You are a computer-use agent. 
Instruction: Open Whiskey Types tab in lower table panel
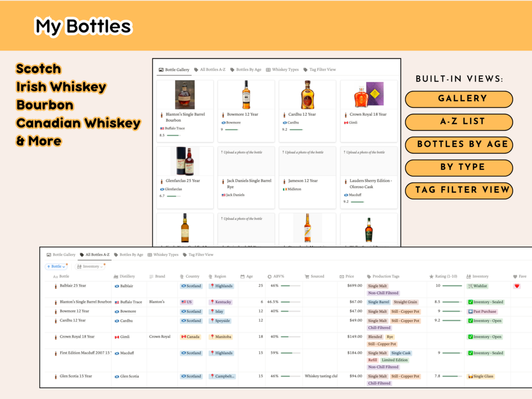(163, 255)
